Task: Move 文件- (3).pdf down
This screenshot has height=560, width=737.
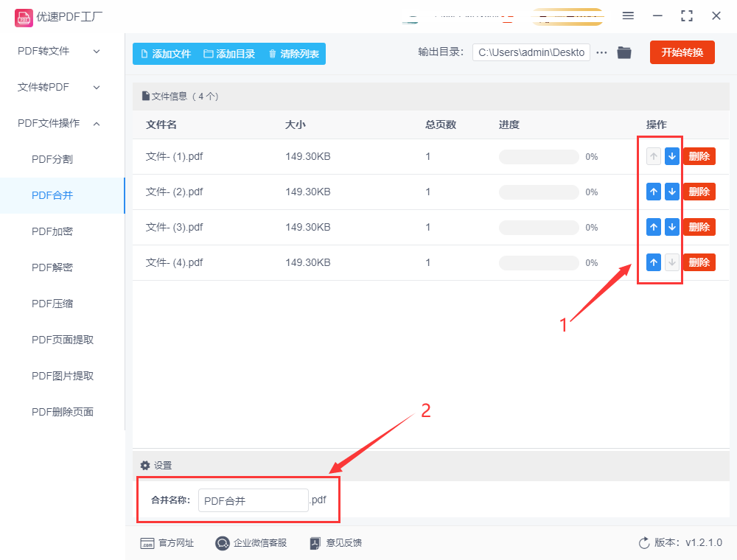Action: pos(672,227)
